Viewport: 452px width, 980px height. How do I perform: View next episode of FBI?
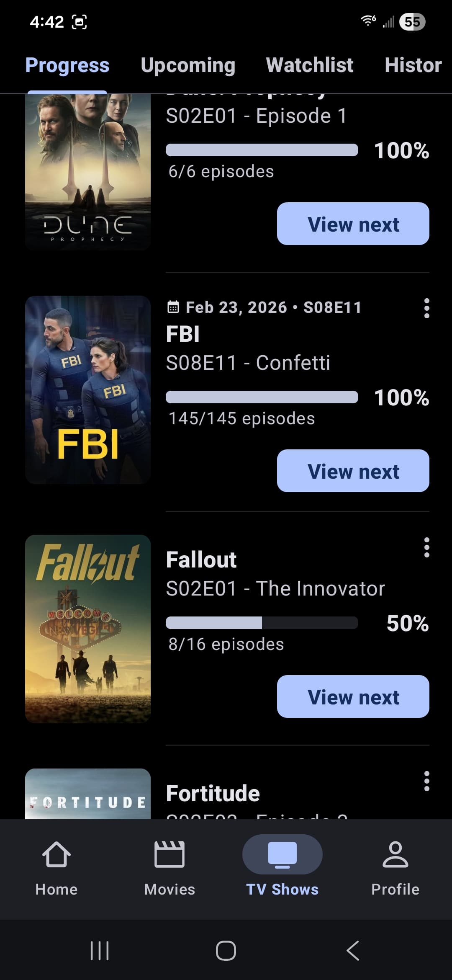353,471
